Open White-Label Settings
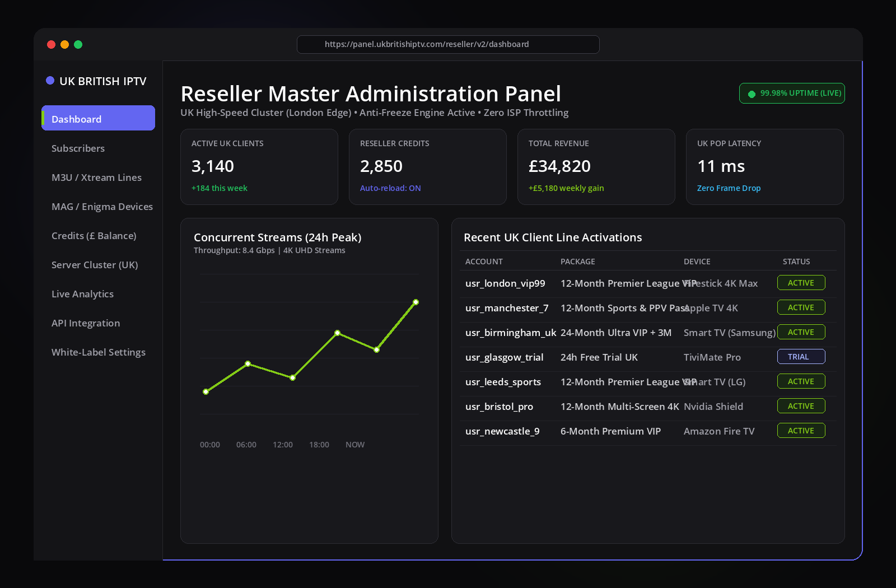896x588 pixels. tap(98, 352)
